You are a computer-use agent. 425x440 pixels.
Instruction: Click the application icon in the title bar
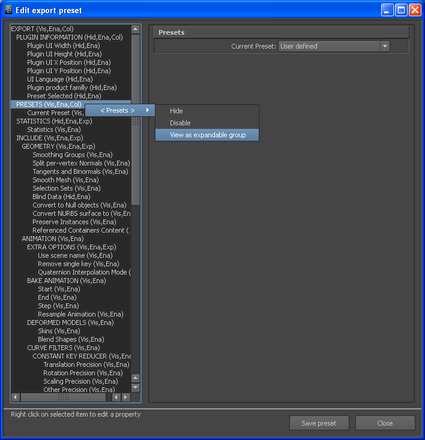[8, 10]
